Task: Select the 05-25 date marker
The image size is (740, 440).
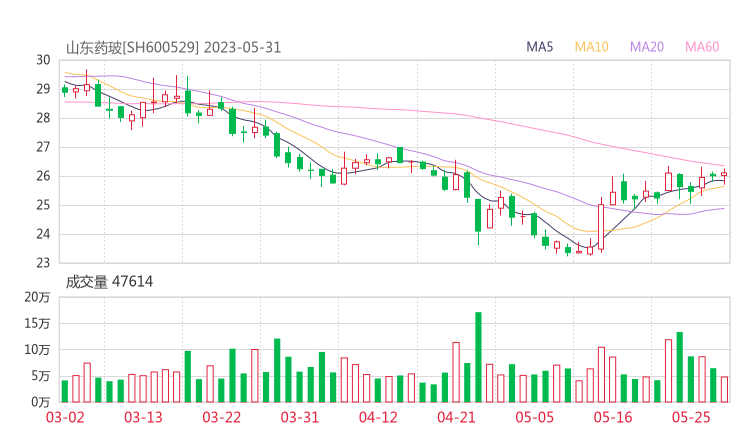Action: click(x=690, y=417)
